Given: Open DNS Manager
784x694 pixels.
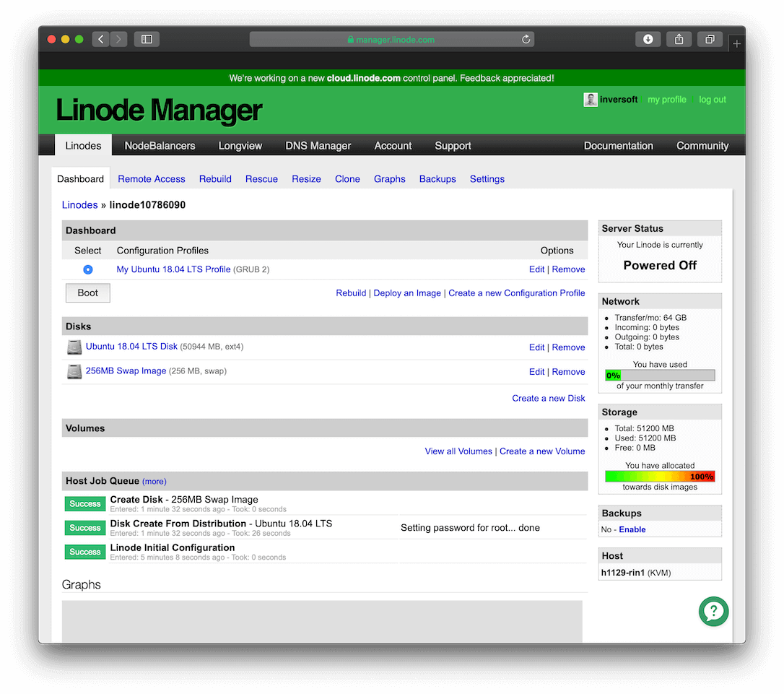Looking at the screenshot, I should [x=318, y=145].
